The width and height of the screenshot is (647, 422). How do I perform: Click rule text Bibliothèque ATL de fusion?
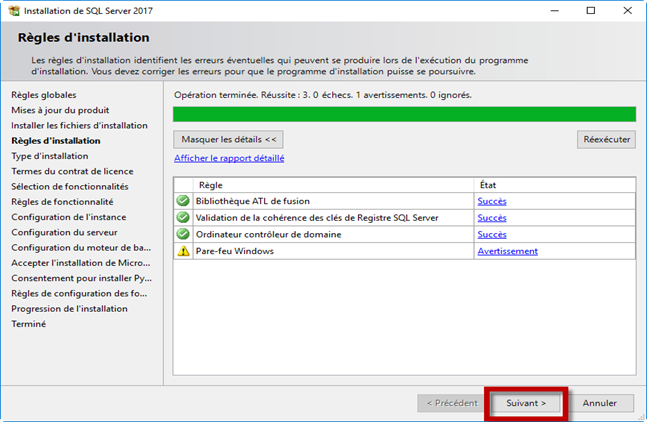click(x=253, y=201)
